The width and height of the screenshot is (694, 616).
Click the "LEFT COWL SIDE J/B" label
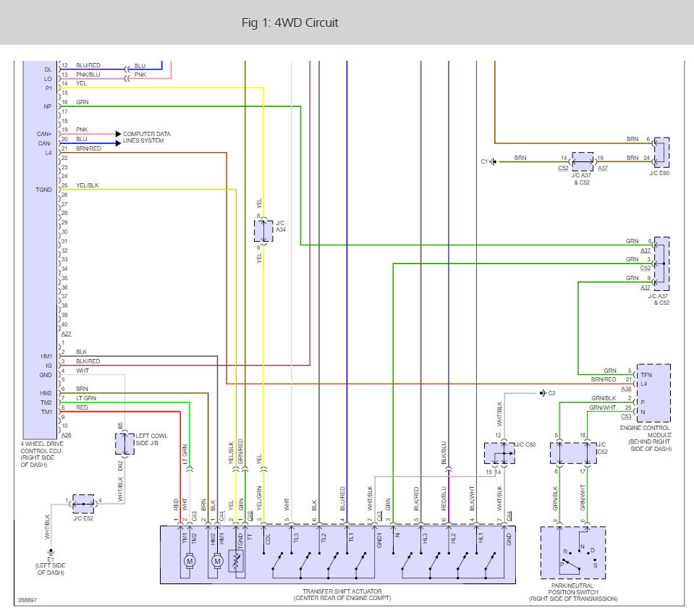pyautogui.click(x=151, y=439)
